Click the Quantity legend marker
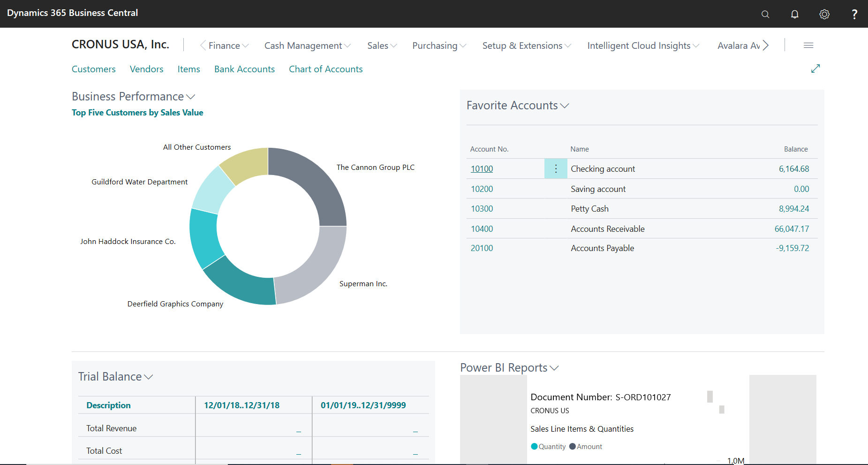The height and width of the screenshot is (465, 868). click(534, 447)
